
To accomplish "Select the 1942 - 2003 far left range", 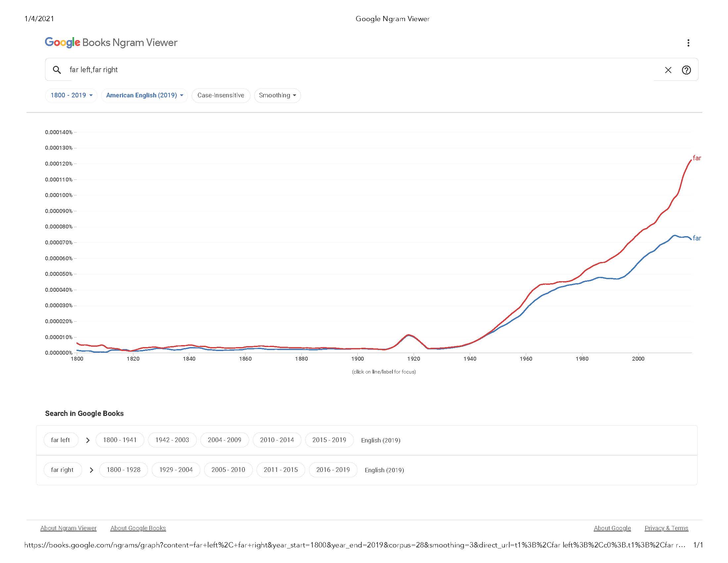I will click(x=172, y=440).
